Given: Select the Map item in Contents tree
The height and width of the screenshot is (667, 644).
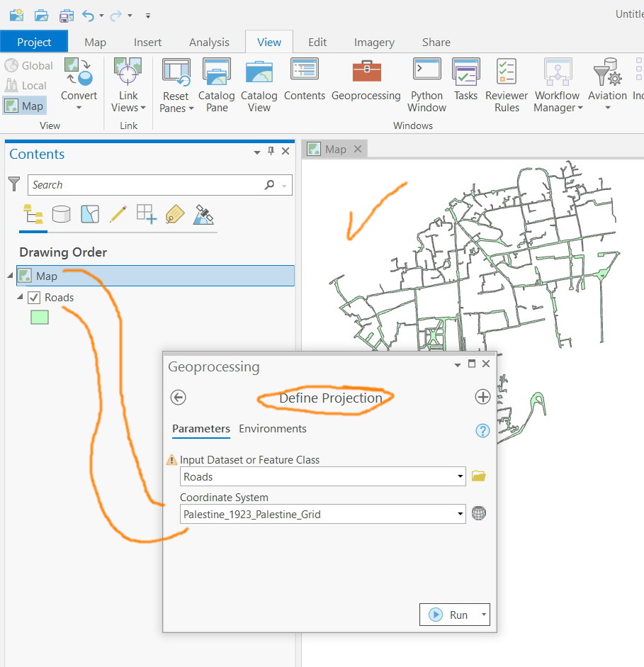Looking at the screenshot, I should 156,276.
